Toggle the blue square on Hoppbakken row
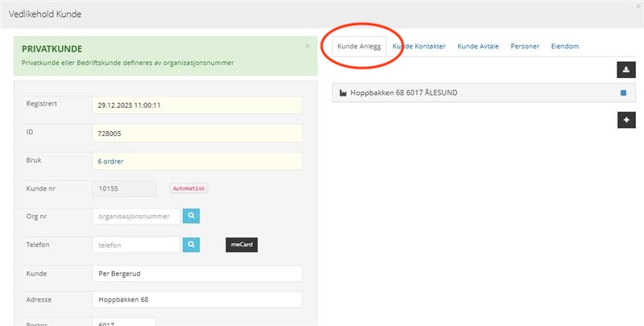 pyautogui.click(x=623, y=93)
